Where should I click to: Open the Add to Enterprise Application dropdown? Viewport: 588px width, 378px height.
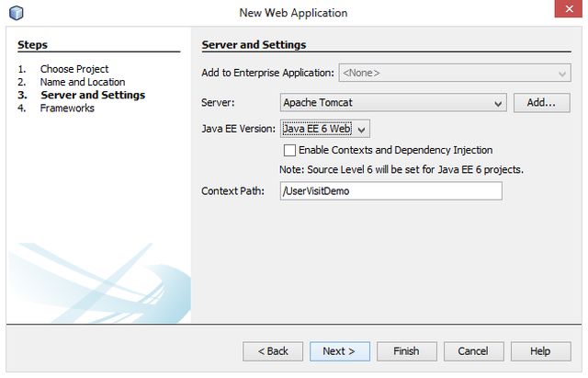coord(455,73)
